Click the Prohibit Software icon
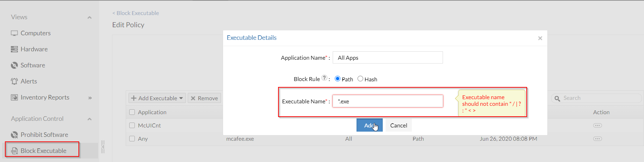The width and height of the screenshot is (644, 162). point(14,135)
